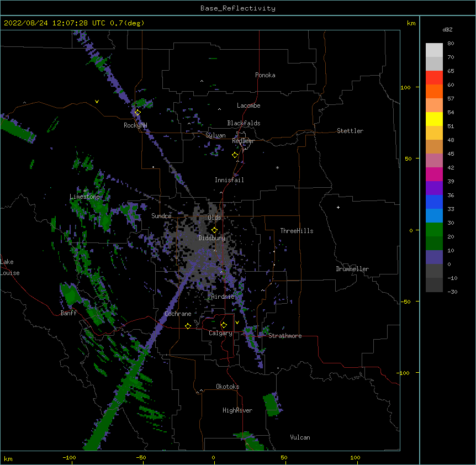The width and height of the screenshot is (476, 465).
Task: Select the HighRiver label
Action: [x=237, y=410]
